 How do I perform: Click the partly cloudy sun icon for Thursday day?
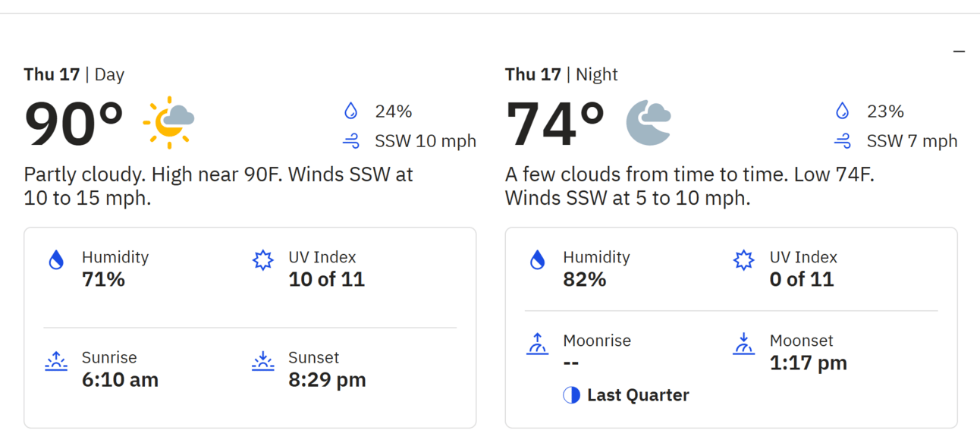tap(168, 121)
